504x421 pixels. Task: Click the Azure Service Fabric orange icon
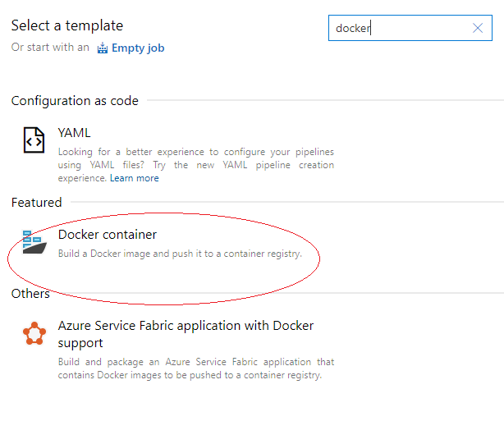point(34,333)
